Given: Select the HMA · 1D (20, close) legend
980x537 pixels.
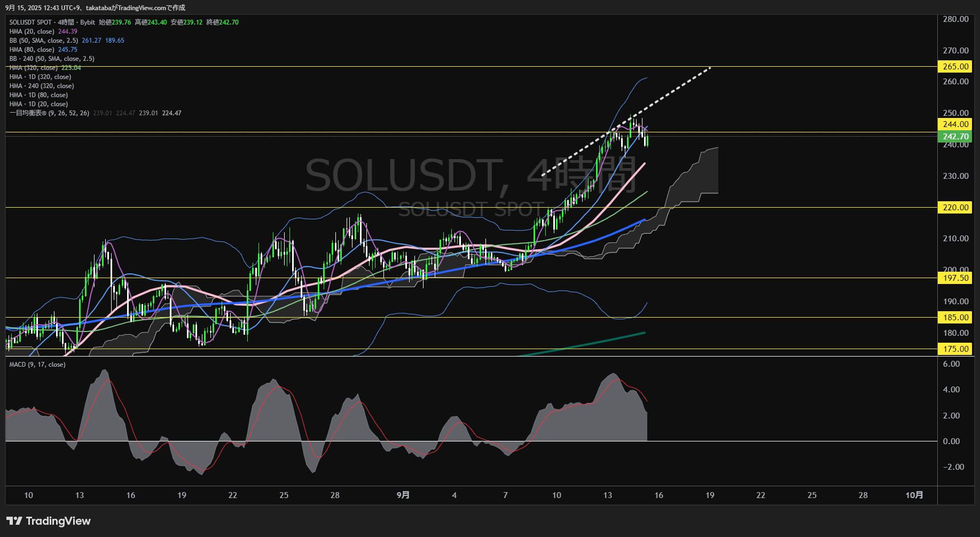Looking at the screenshot, I should (x=38, y=104).
